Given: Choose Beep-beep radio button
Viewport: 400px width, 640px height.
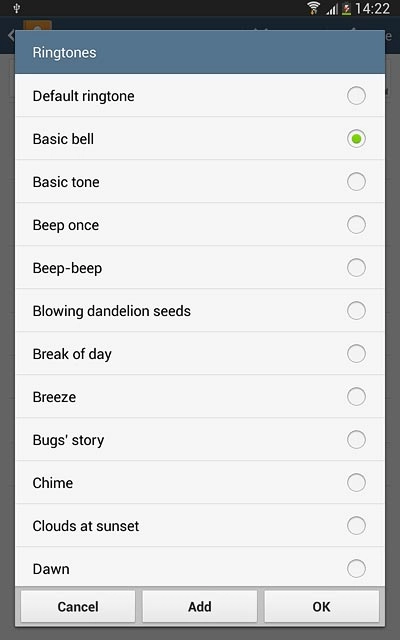Looking at the screenshot, I should point(356,268).
